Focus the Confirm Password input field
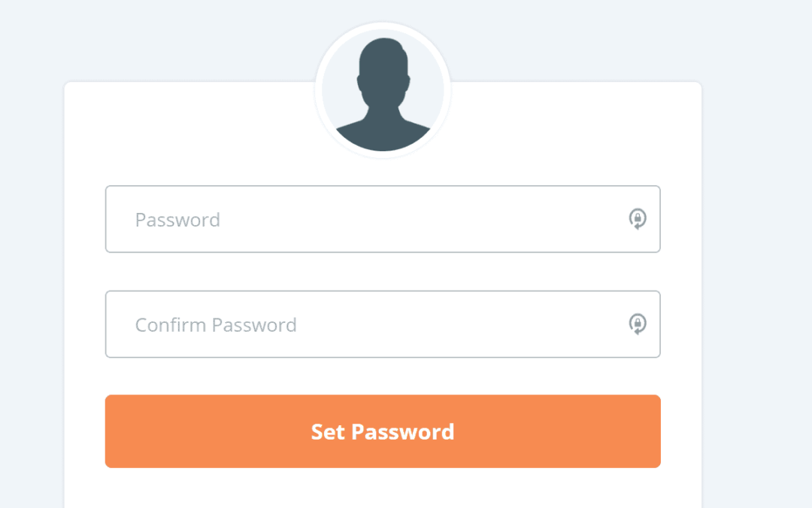The image size is (812, 508). pyautogui.click(x=383, y=324)
